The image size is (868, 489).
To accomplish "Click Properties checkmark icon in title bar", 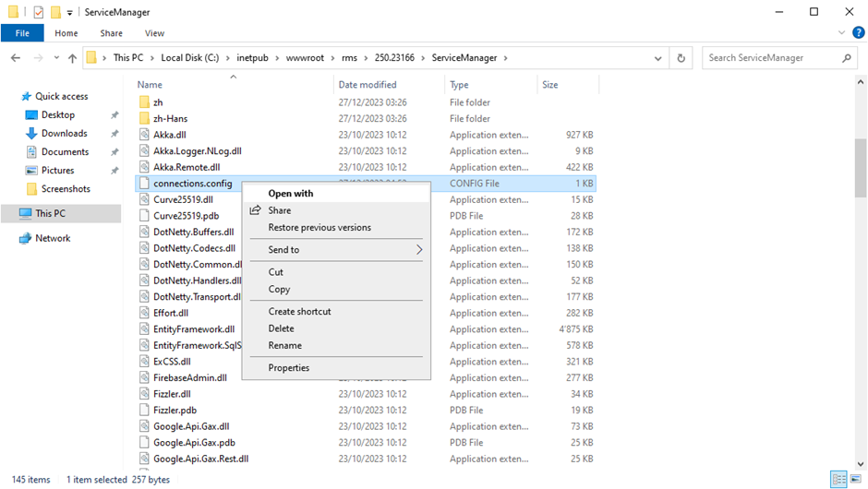I will (x=38, y=12).
